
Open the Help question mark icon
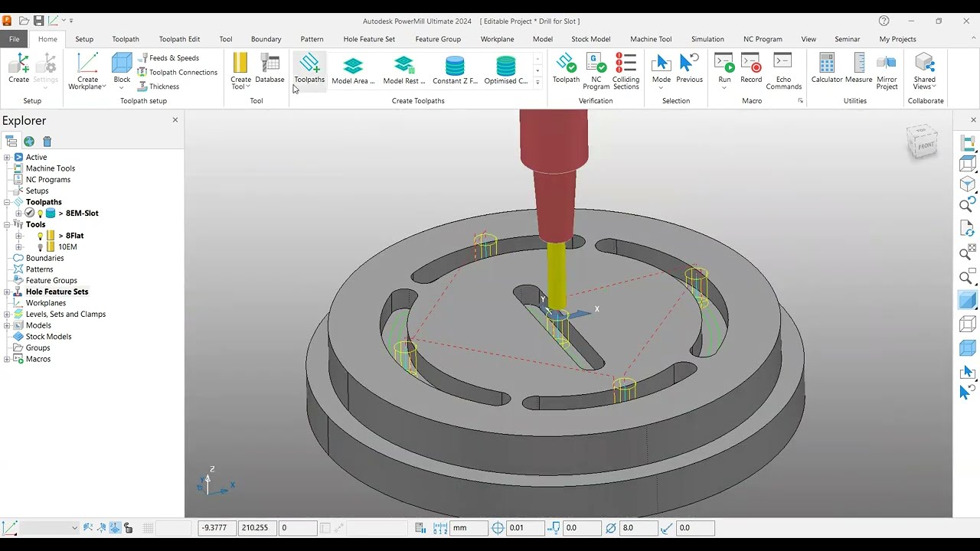(x=884, y=21)
